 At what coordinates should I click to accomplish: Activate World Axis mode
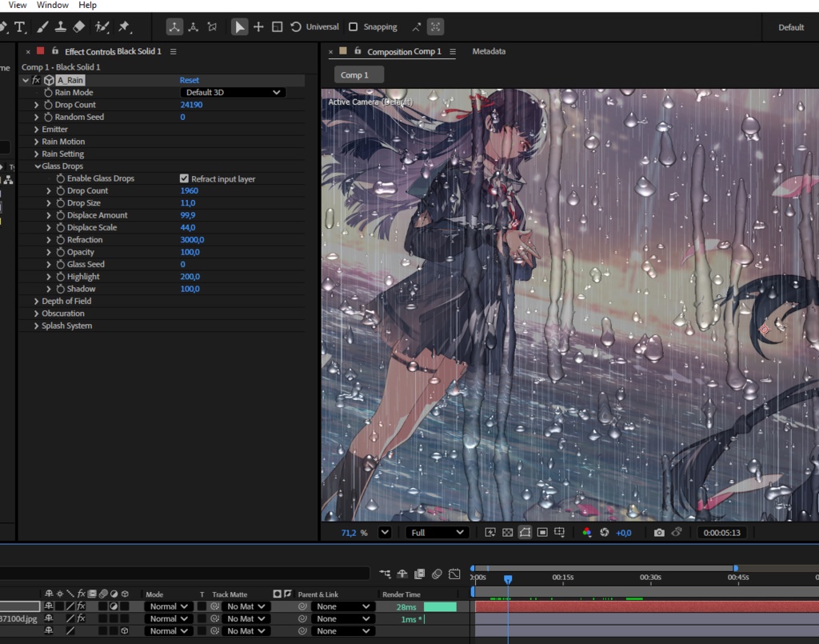(x=194, y=27)
